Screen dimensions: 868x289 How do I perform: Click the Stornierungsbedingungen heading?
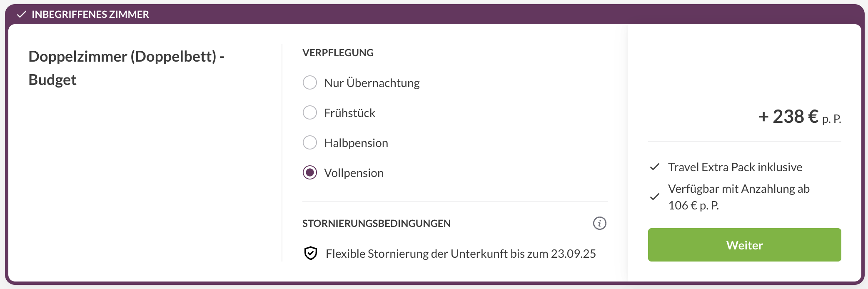[377, 224]
